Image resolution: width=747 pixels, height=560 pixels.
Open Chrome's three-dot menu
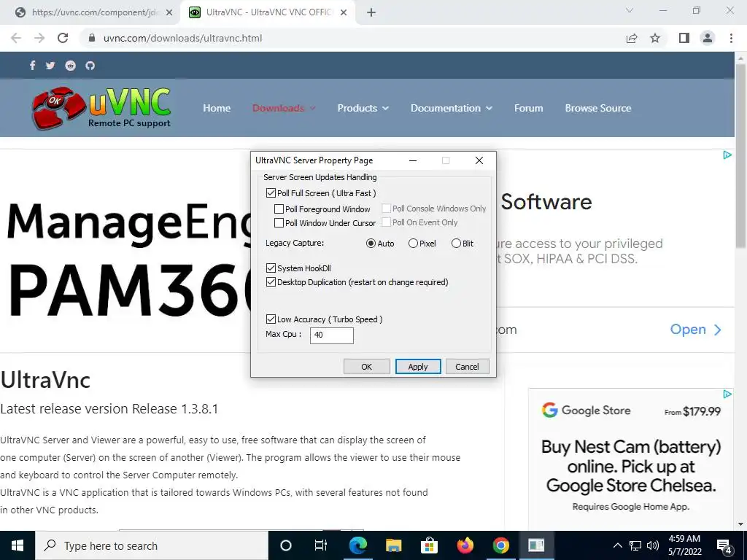(731, 38)
